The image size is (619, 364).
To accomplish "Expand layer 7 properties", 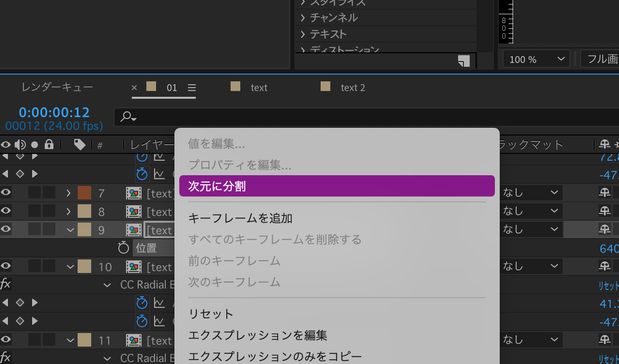I will pyautogui.click(x=68, y=193).
